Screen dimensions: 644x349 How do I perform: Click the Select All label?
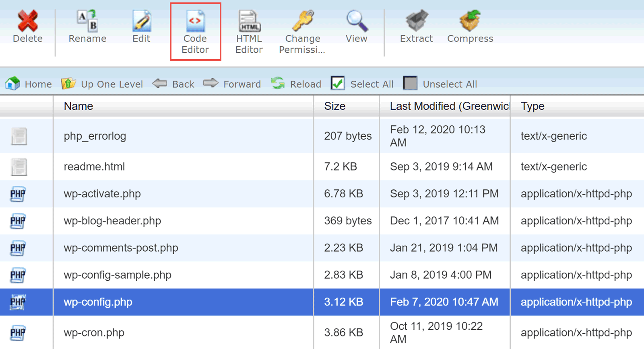tap(372, 84)
